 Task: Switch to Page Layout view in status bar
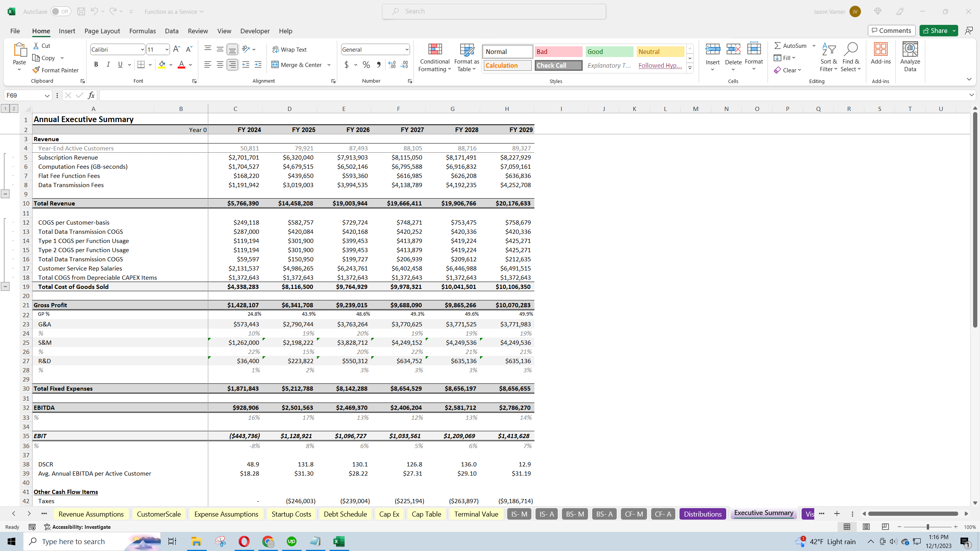[x=866, y=527]
